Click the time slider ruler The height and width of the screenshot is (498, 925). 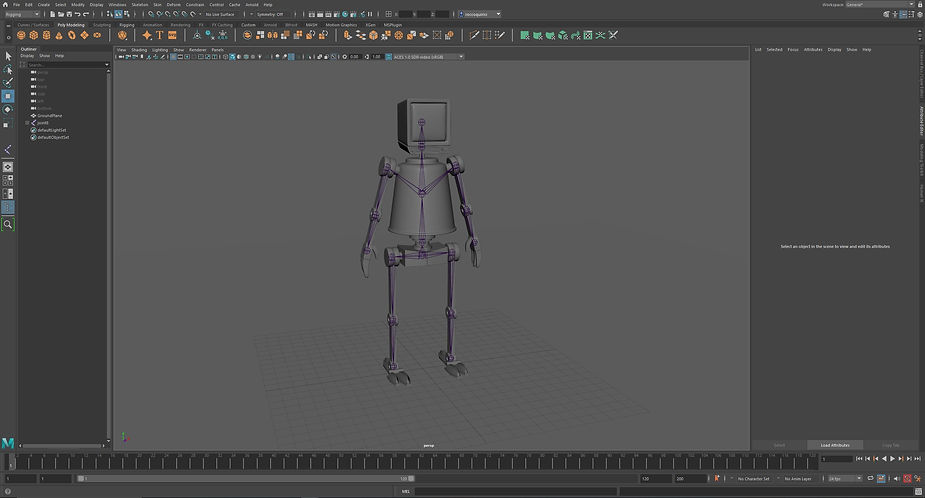pos(413,460)
